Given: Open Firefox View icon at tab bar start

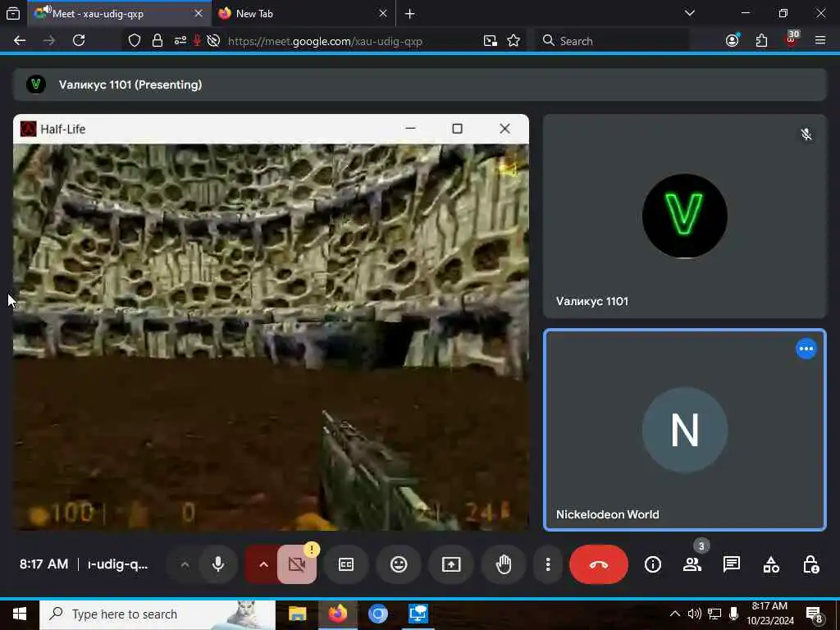Looking at the screenshot, I should click(x=13, y=13).
